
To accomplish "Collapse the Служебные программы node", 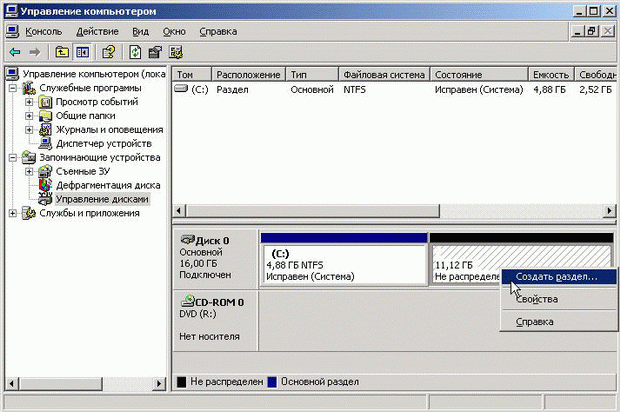I will tap(13, 88).
